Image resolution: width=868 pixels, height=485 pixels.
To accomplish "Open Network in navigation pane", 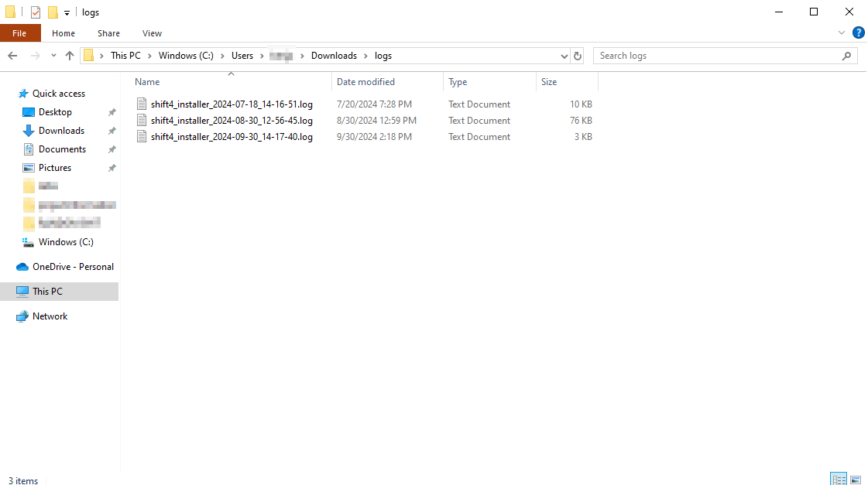I will [x=50, y=316].
